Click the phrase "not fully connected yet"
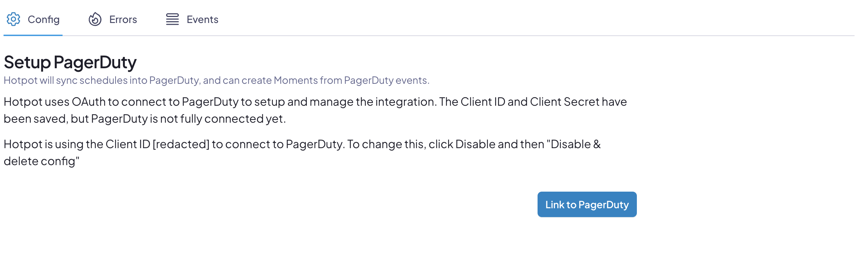This screenshot has width=868, height=268. pyautogui.click(x=223, y=119)
